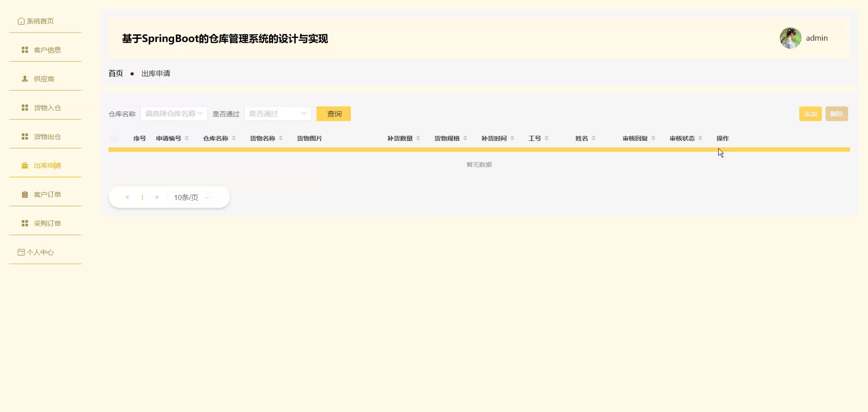Open 货物出仓 menu item
The image size is (868, 412).
pos(45,136)
